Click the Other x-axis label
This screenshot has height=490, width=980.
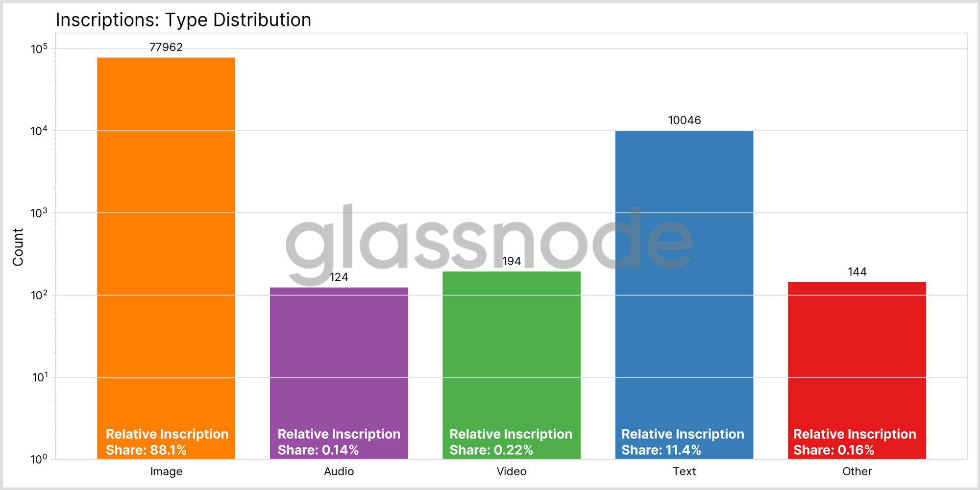pos(857,471)
